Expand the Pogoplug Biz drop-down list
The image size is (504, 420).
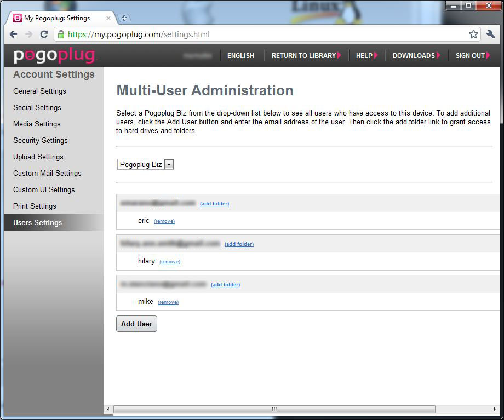(145, 164)
